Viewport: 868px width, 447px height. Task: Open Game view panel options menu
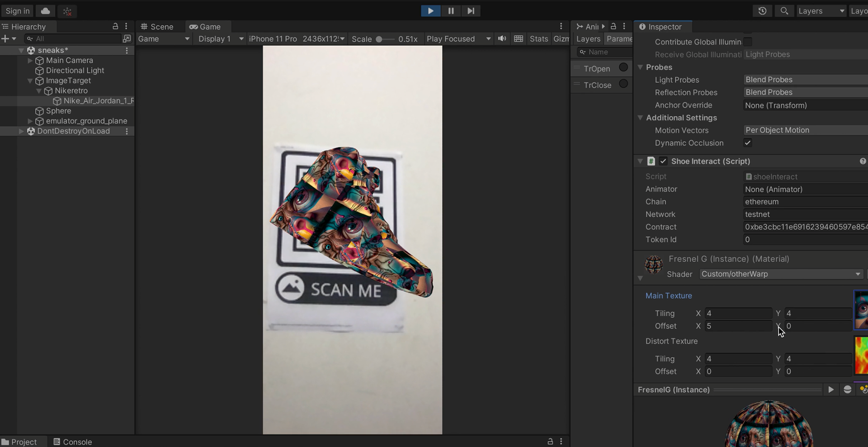(561, 26)
